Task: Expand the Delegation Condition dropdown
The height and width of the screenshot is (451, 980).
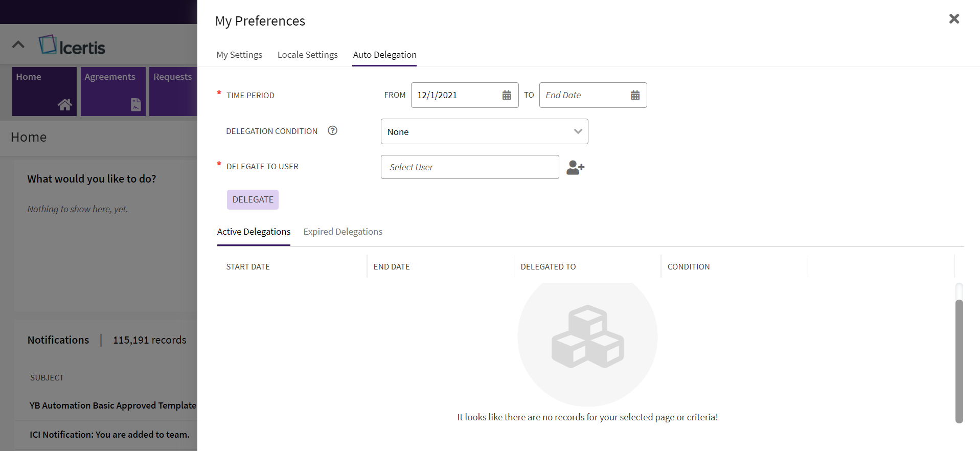Action: click(x=578, y=131)
